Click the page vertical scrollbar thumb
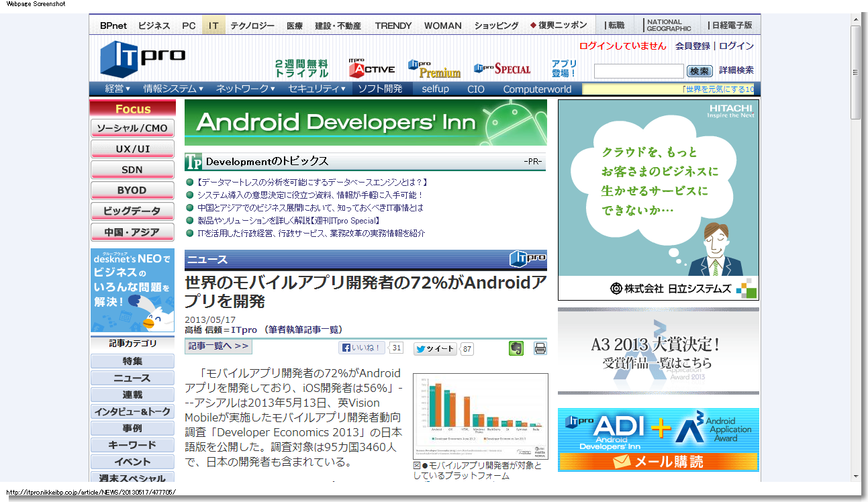 pyautogui.click(x=855, y=72)
